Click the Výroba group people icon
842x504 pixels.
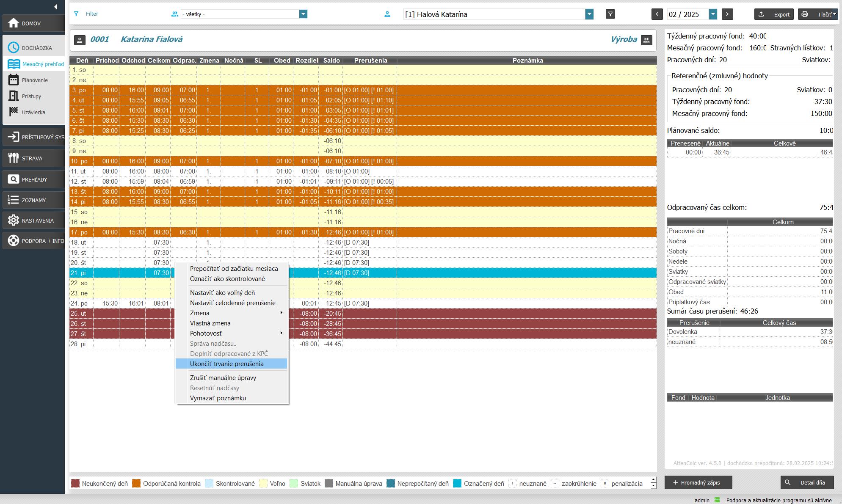(x=646, y=40)
